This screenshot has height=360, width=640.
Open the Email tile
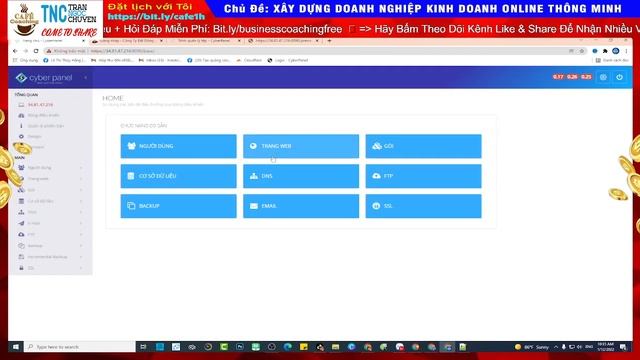point(301,206)
